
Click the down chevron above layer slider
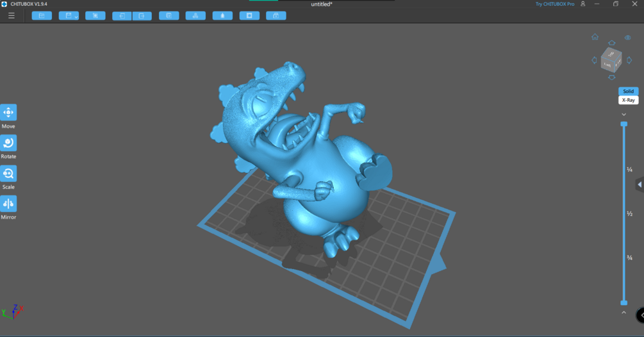click(x=624, y=115)
